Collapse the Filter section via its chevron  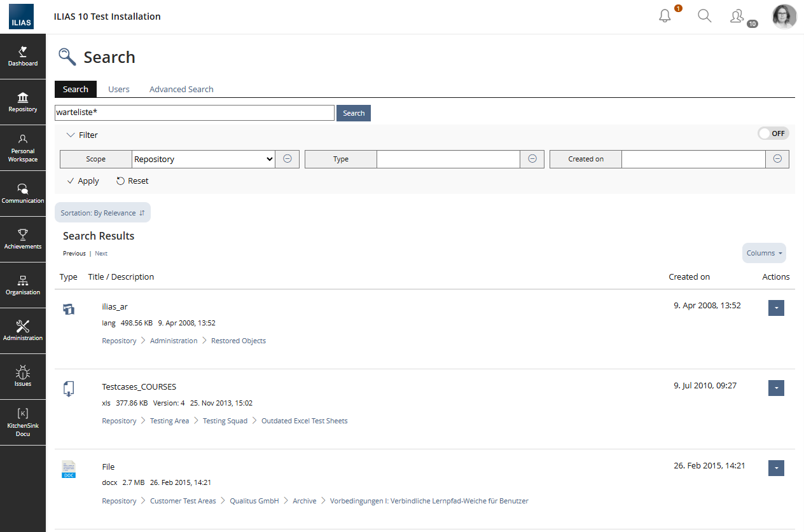tap(71, 135)
